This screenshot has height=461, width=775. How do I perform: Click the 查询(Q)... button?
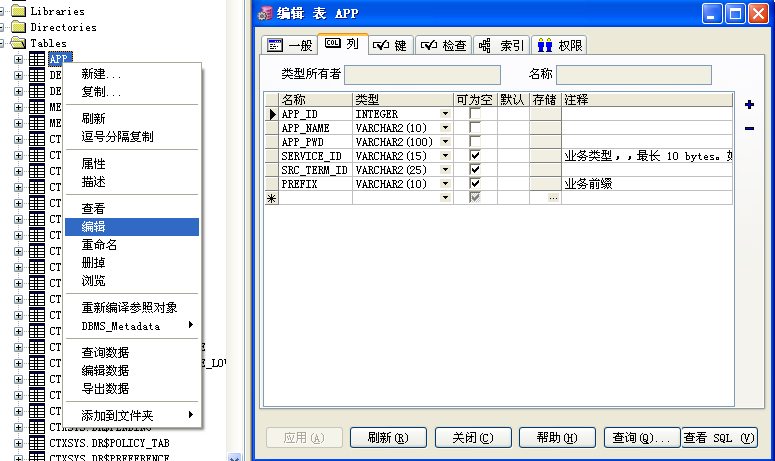pyautogui.click(x=642, y=438)
